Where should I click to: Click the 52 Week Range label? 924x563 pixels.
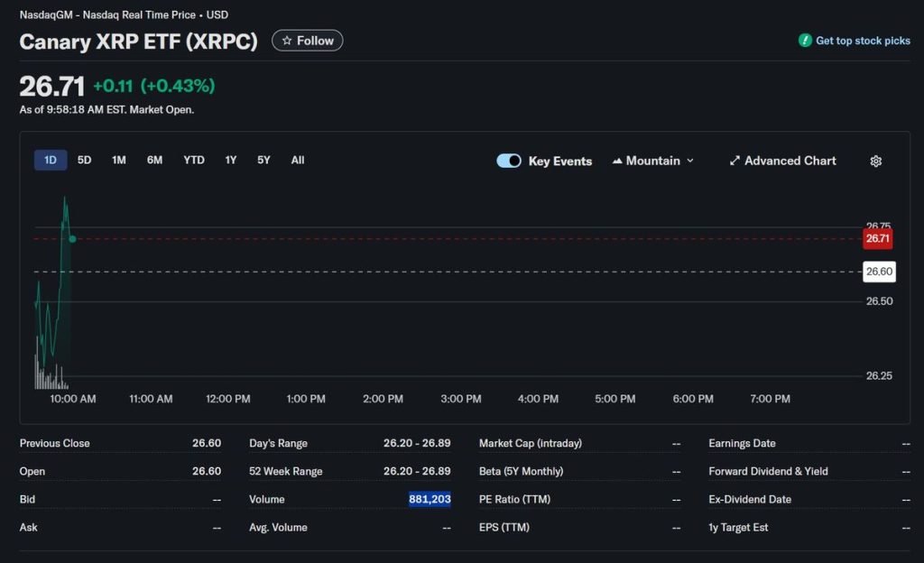pyautogui.click(x=286, y=472)
